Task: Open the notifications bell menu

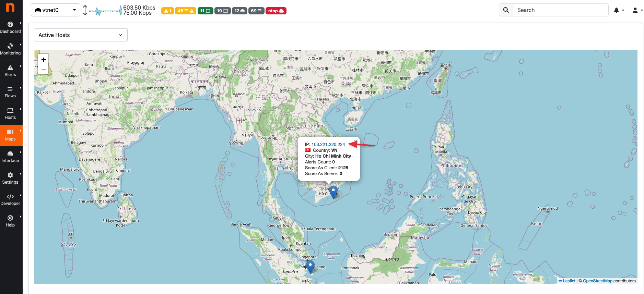Action: pyautogui.click(x=618, y=10)
